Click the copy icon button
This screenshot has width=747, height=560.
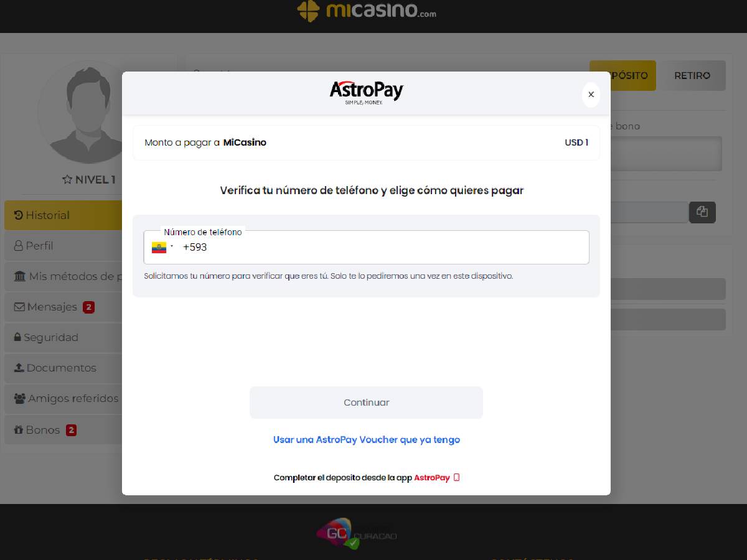click(702, 212)
